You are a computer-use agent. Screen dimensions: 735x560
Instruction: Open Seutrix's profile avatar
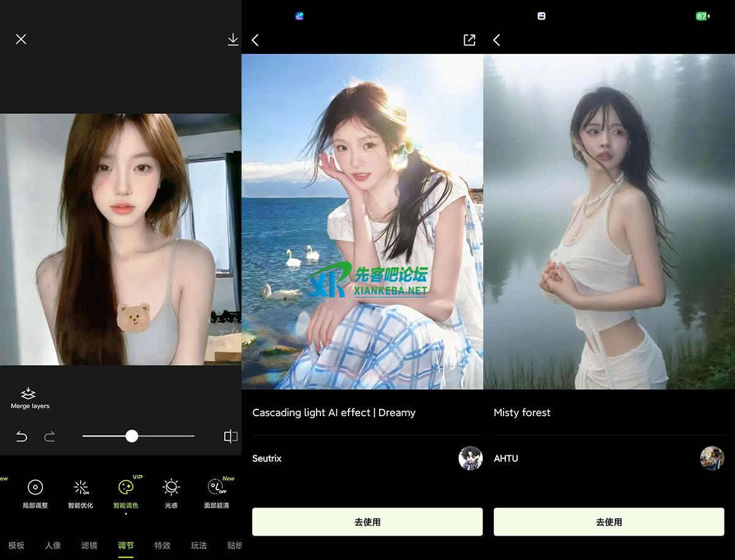470,458
